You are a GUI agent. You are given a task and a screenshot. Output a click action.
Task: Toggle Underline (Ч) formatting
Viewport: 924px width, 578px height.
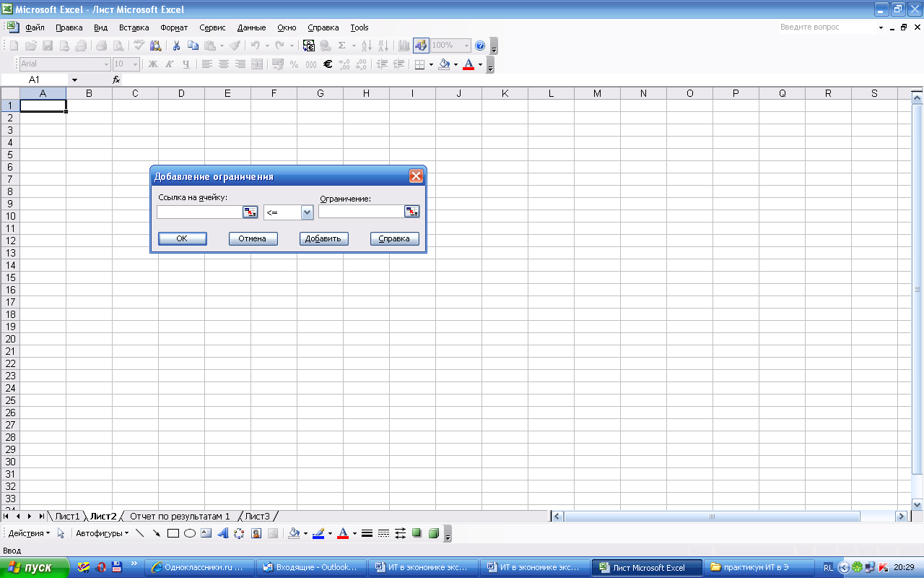point(186,64)
